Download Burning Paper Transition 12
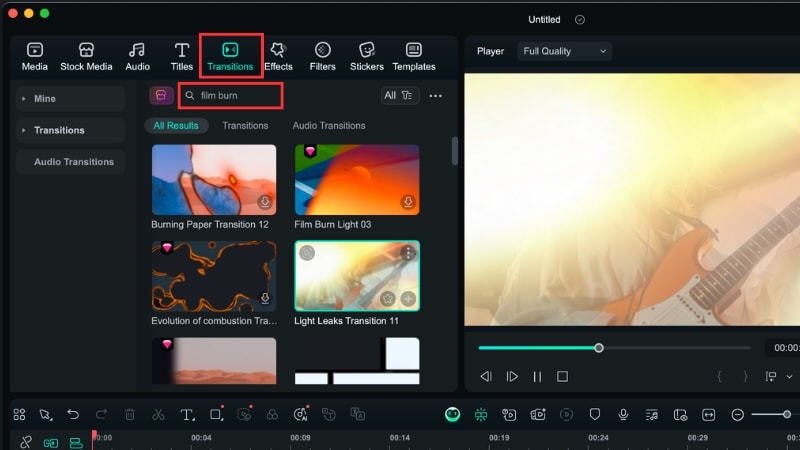The image size is (800, 450). 265,202
